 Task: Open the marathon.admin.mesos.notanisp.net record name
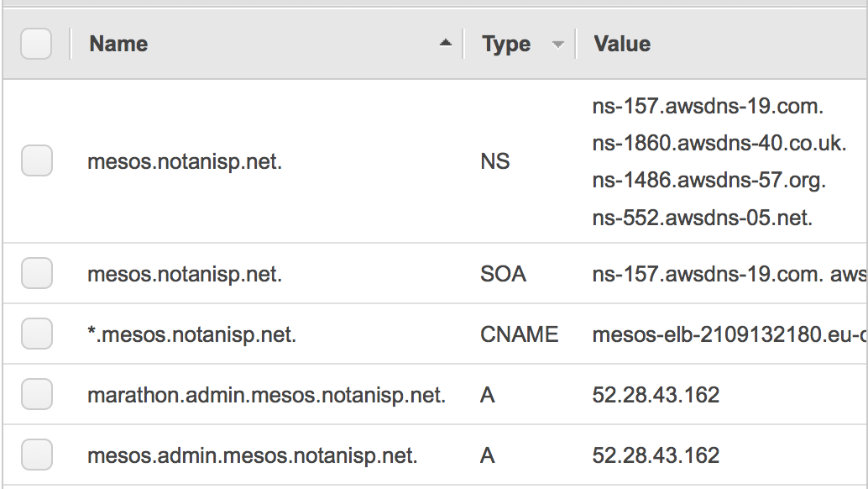266,395
